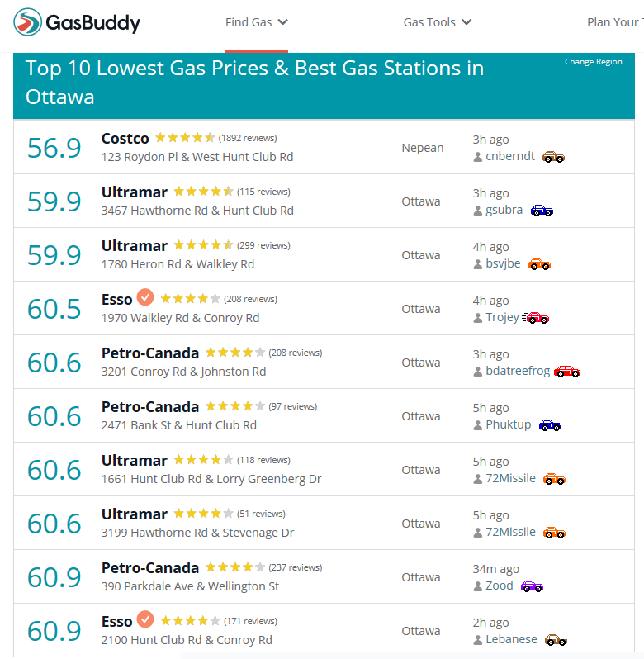
Task: Click the verified badge on Esso at 2100 Hunt Club Rd
Action: (145, 619)
